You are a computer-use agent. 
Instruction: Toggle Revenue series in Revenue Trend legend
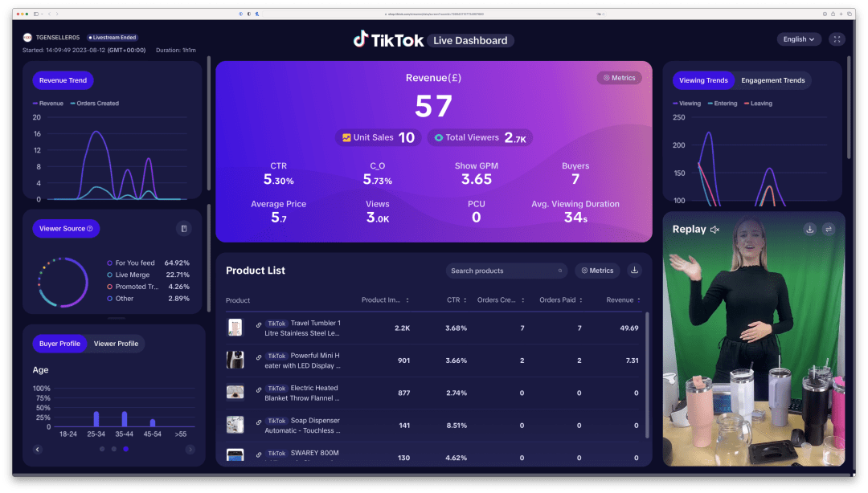(48, 104)
